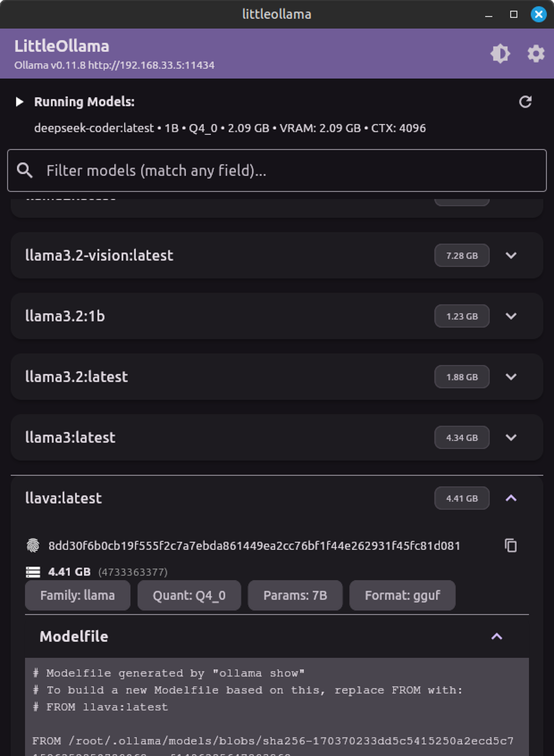This screenshot has width=554, height=756.
Task: Click the fingerprint digest icon
Action: pyautogui.click(x=33, y=546)
